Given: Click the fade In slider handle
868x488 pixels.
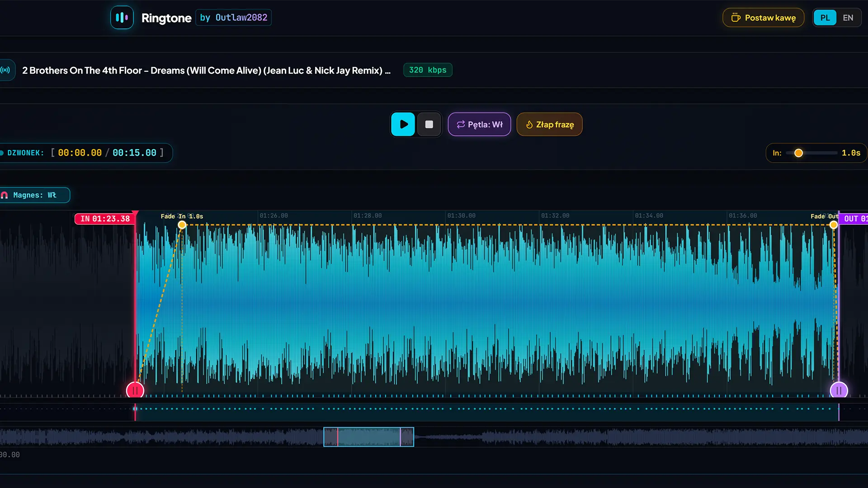Looking at the screenshot, I should (798, 153).
